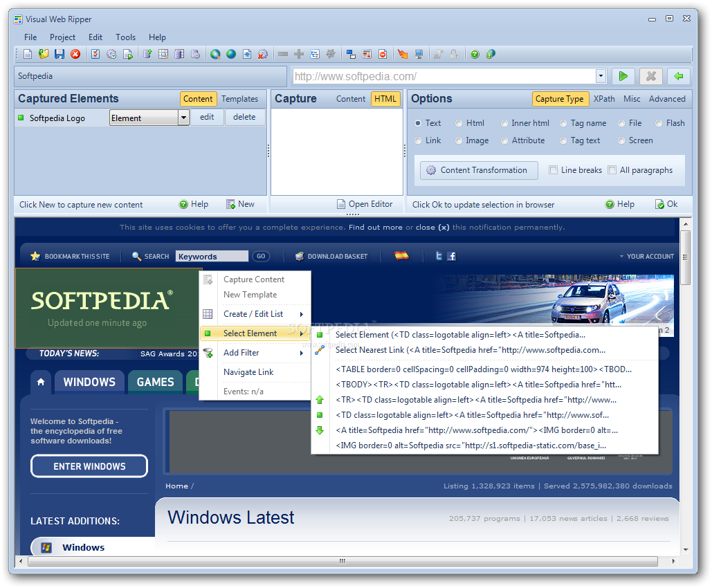
Task: Expand the URL address dropdown arrow
Action: 601,76
